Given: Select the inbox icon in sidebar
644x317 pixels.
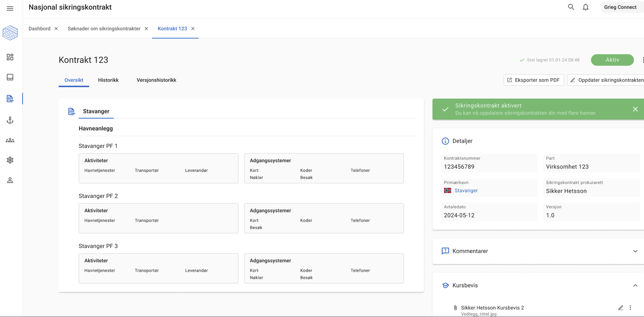Looking at the screenshot, I should 10,77.
